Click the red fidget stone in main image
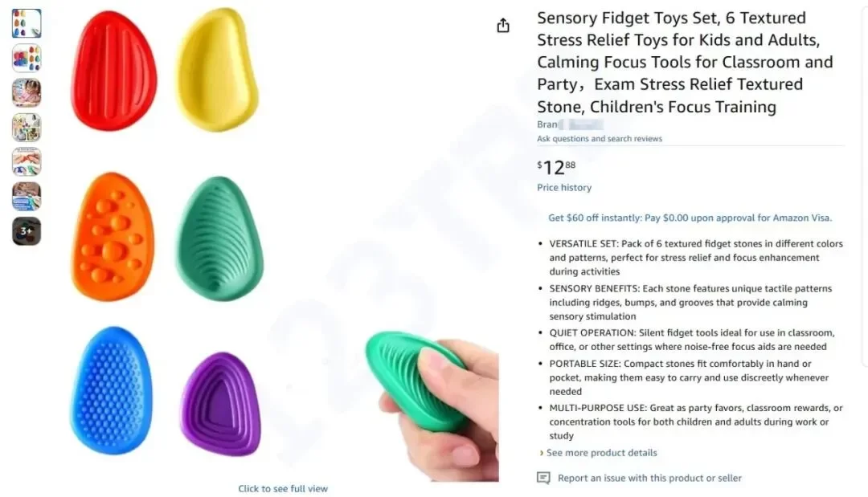The width and height of the screenshot is (868, 497). click(113, 70)
